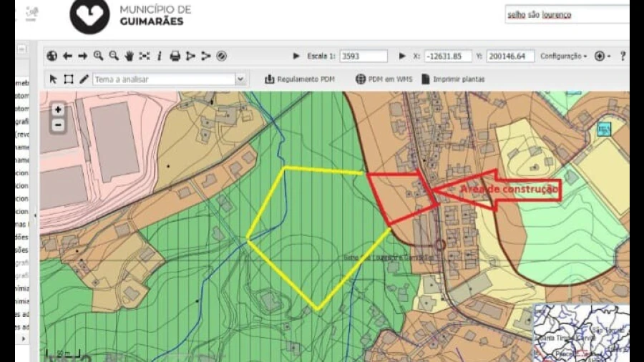Viewport: 644px width, 362px height.
Task: Click the Escala scale input field
Action: [363, 56]
